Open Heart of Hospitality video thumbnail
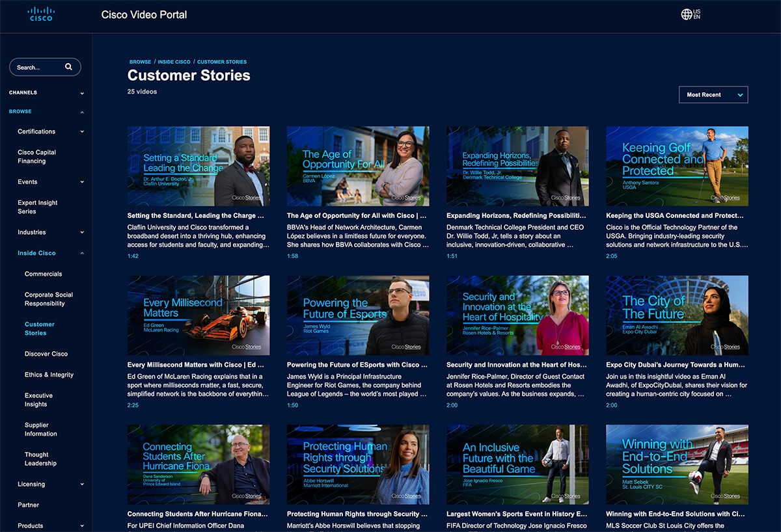This screenshot has width=781, height=532. pos(517,315)
